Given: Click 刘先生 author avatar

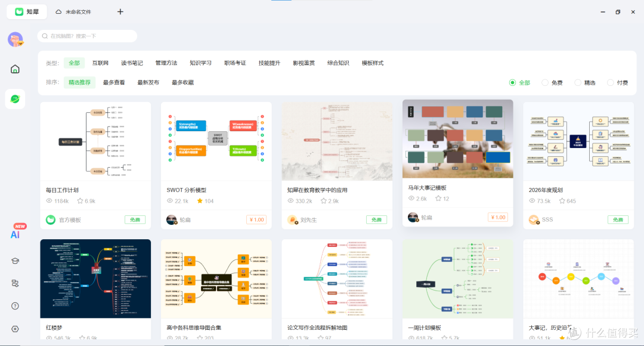Looking at the screenshot, I should point(292,220).
